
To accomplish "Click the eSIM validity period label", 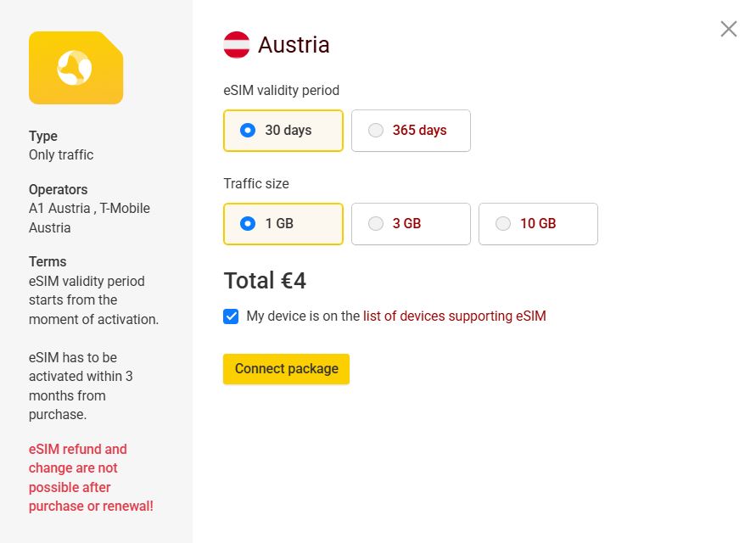I will [x=281, y=90].
